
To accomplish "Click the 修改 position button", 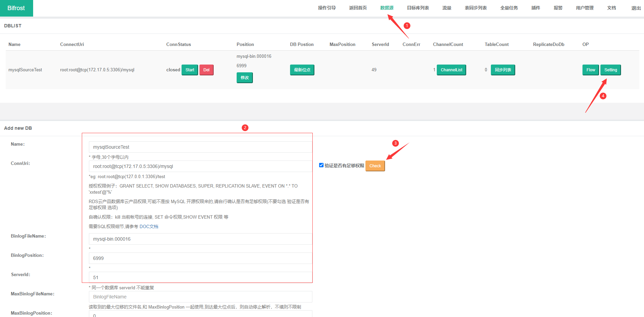I will pos(244,78).
